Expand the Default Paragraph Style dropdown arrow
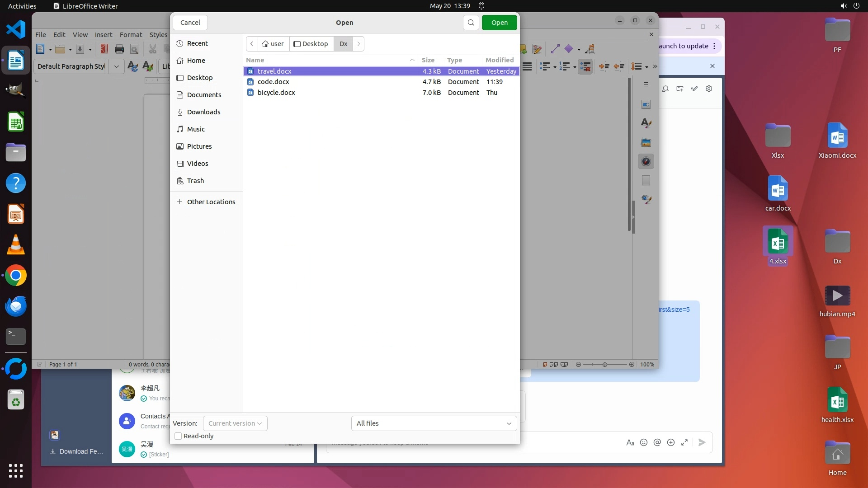Image resolution: width=868 pixels, height=488 pixels. click(x=116, y=66)
